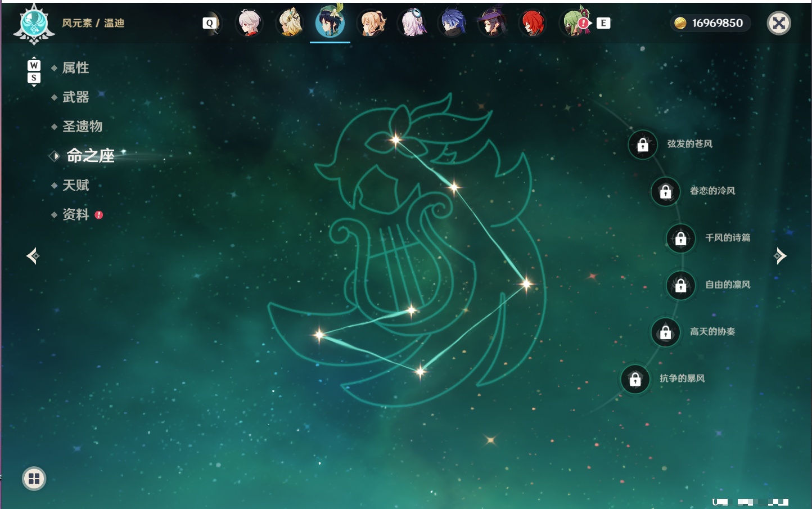The height and width of the screenshot is (509, 812).
Task: Click the Q key previous-character hint
Action: [x=210, y=23]
